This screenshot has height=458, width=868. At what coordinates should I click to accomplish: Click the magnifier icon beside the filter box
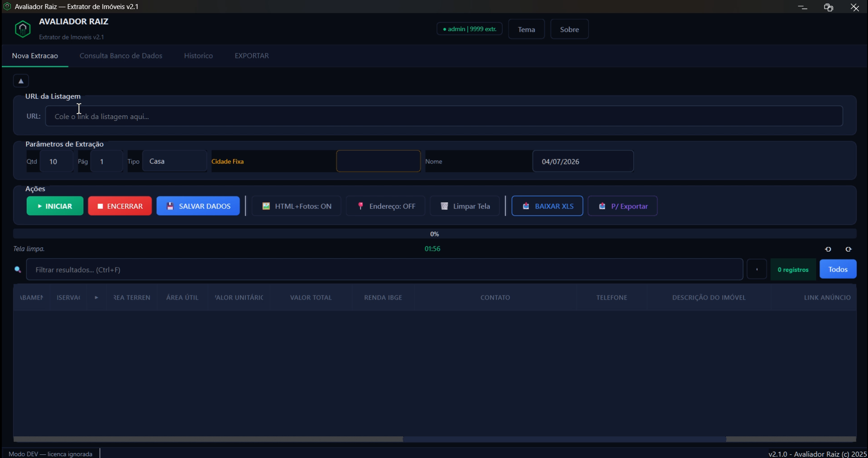[18, 270]
